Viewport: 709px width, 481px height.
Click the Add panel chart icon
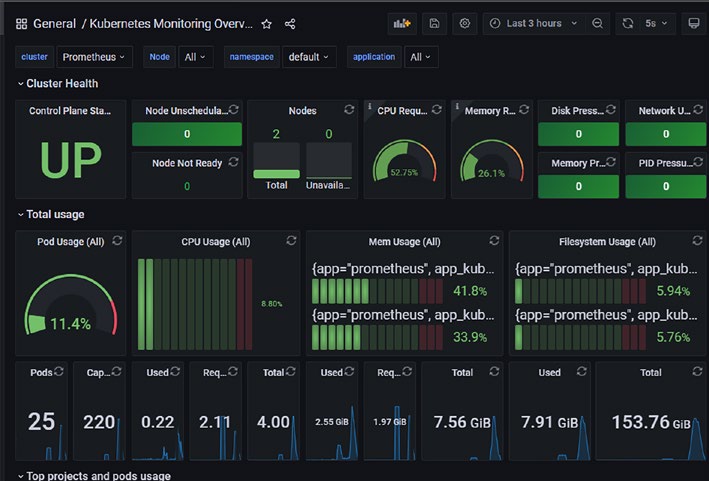[402, 24]
